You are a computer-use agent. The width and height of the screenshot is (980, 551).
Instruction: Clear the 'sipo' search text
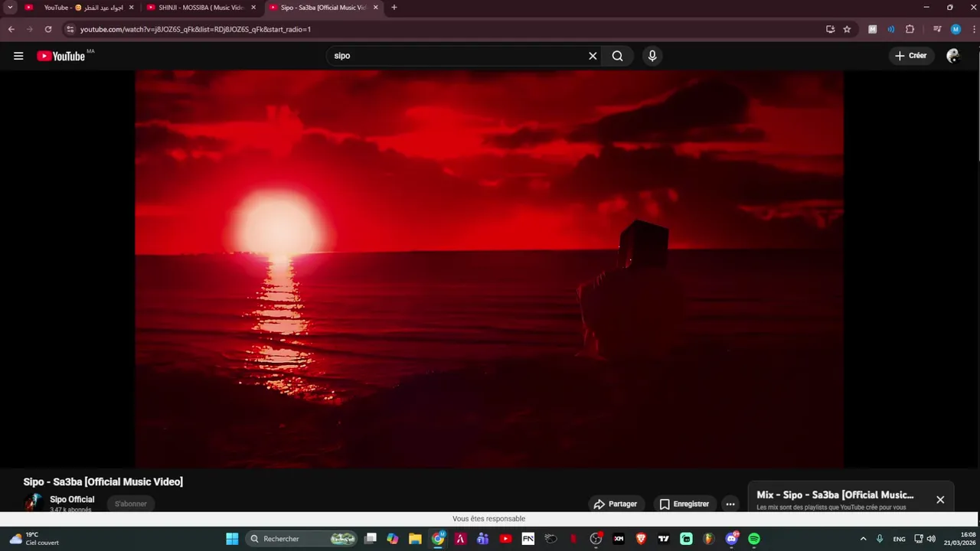pos(593,56)
